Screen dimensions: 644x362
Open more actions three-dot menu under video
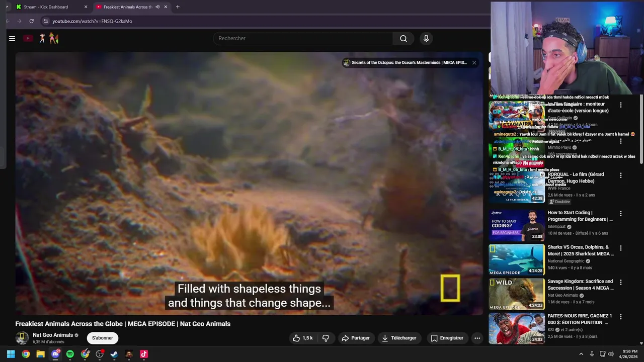tap(477, 338)
